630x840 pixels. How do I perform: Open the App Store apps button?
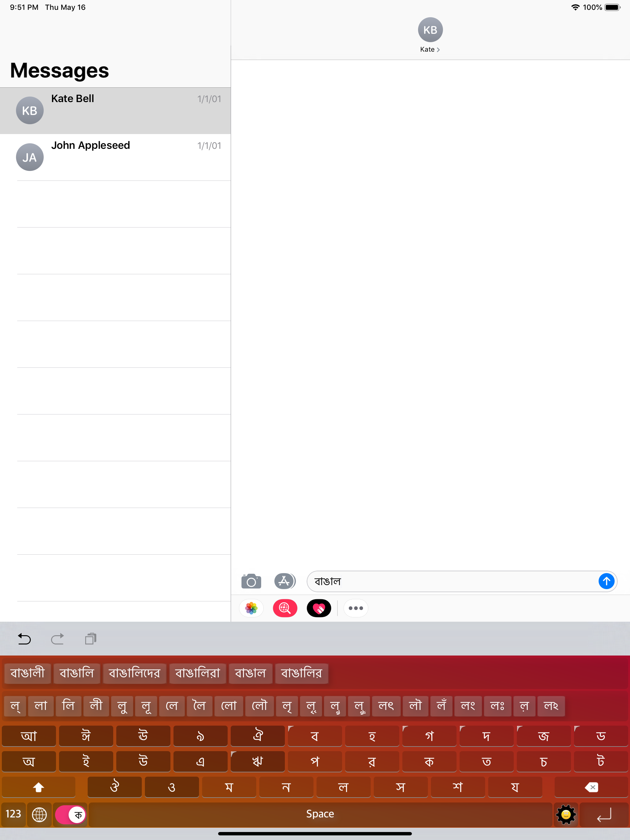pos(285,581)
